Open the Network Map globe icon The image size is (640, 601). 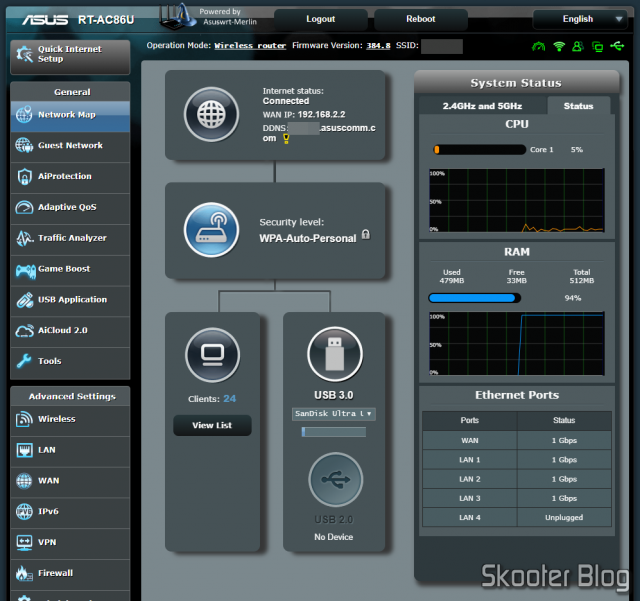pyautogui.click(x=24, y=115)
